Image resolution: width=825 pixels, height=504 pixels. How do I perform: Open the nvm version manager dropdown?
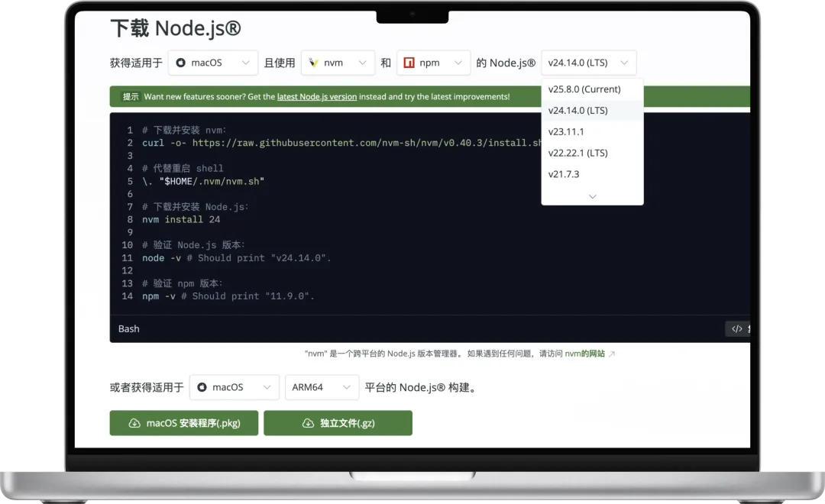click(338, 63)
